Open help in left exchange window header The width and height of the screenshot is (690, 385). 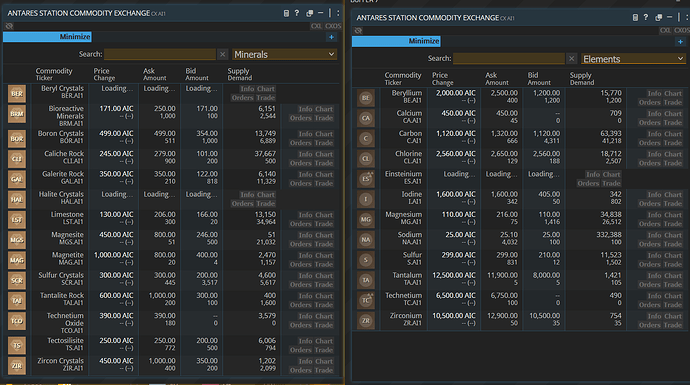click(297, 13)
